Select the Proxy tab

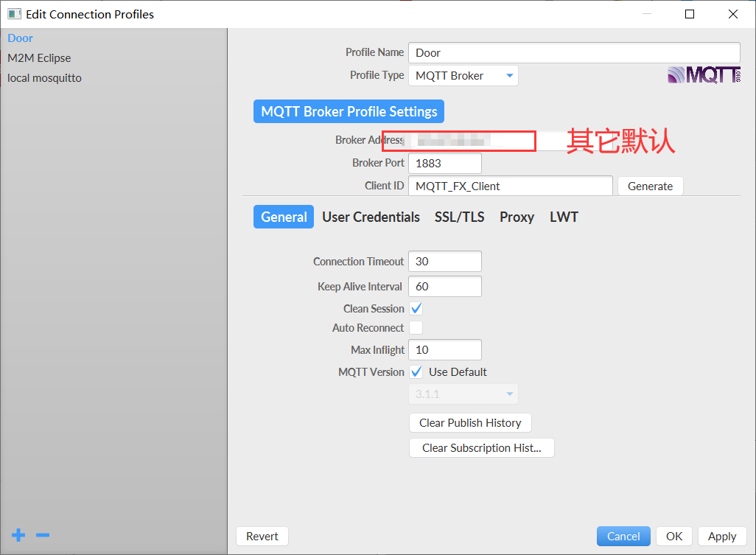[517, 217]
